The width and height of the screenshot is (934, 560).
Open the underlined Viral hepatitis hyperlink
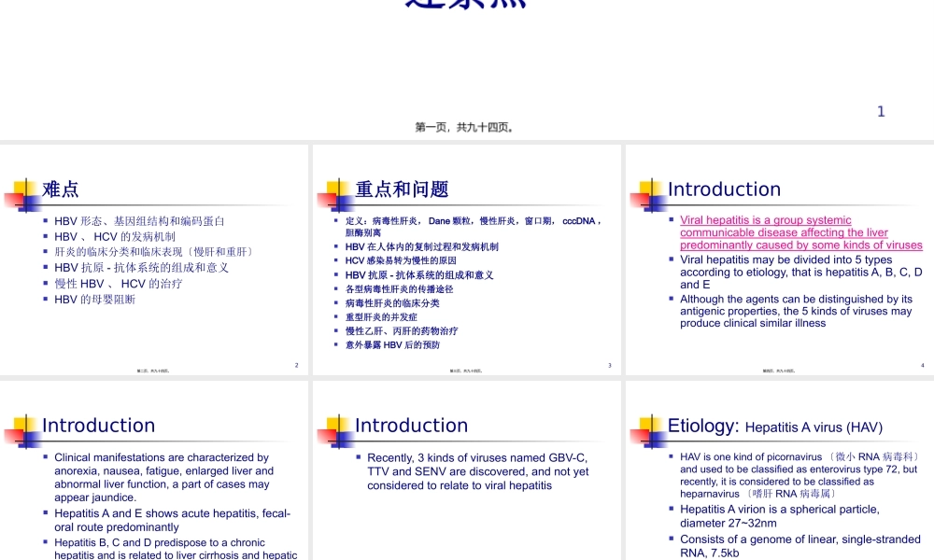click(x=801, y=231)
